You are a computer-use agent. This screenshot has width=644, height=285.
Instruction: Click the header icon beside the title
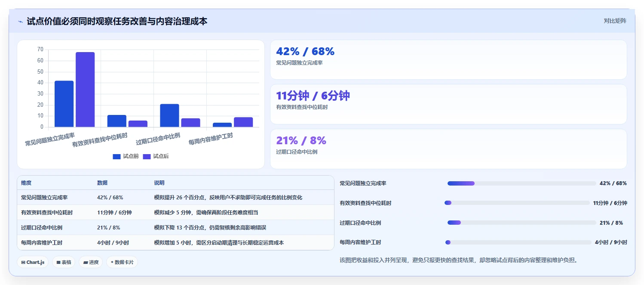pos(20,21)
